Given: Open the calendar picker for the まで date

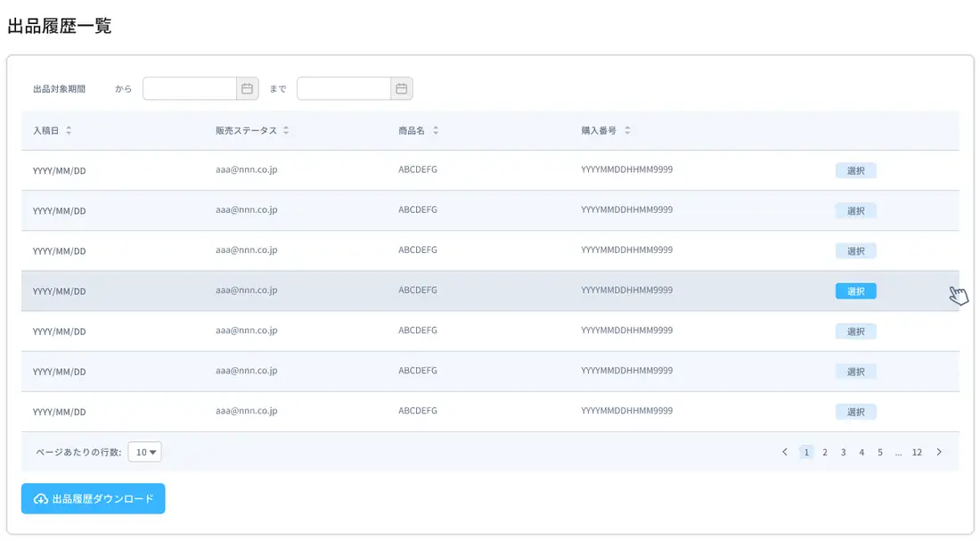Looking at the screenshot, I should coord(401,89).
